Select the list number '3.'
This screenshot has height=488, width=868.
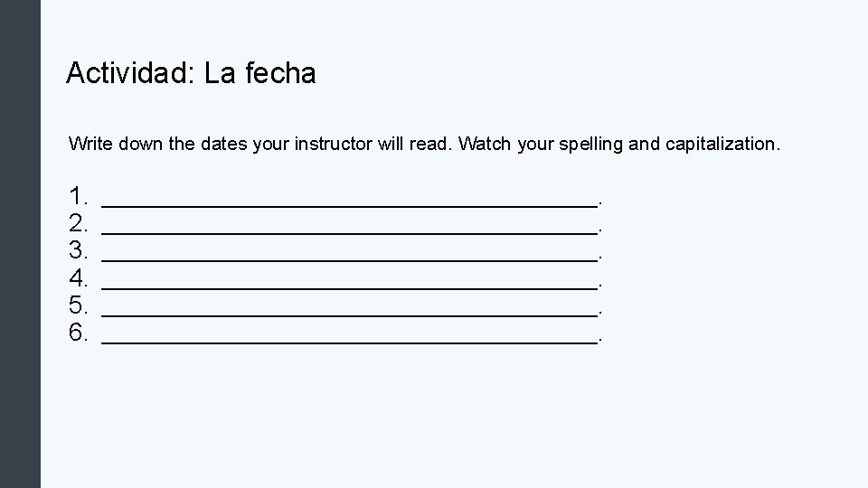pyautogui.click(x=78, y=250)
